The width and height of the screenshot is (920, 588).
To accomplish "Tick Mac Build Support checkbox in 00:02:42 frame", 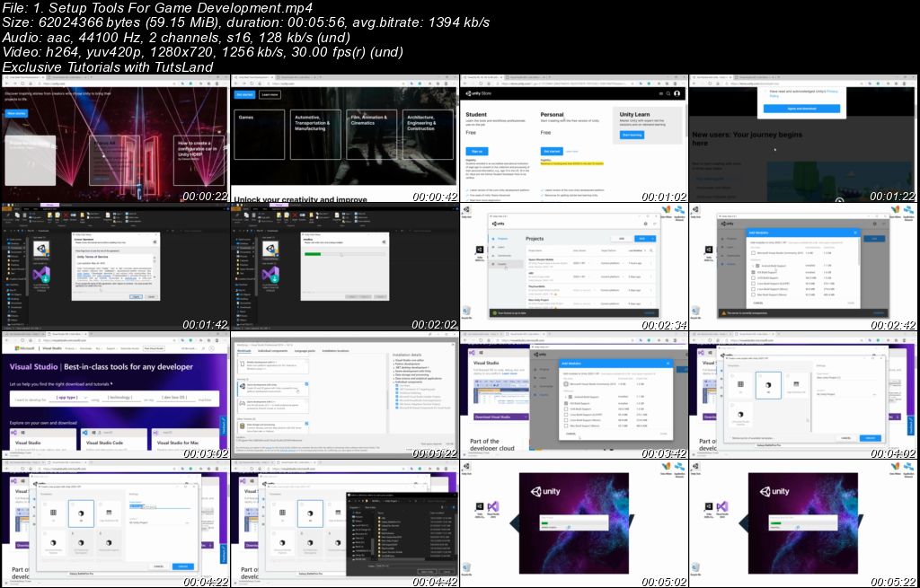I will [754, 294].
